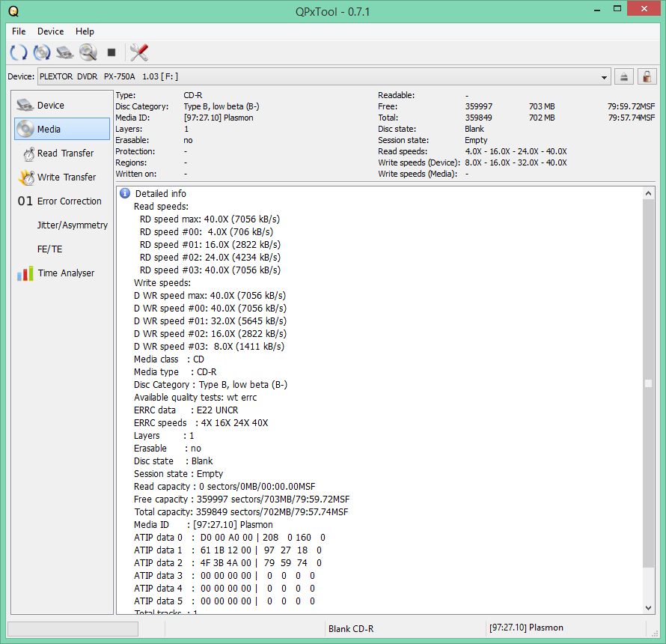Click the black stop square button

(111, 52)
